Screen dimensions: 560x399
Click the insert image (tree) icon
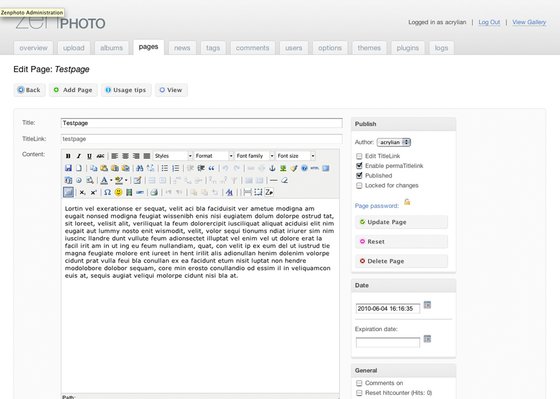(283, 168)
